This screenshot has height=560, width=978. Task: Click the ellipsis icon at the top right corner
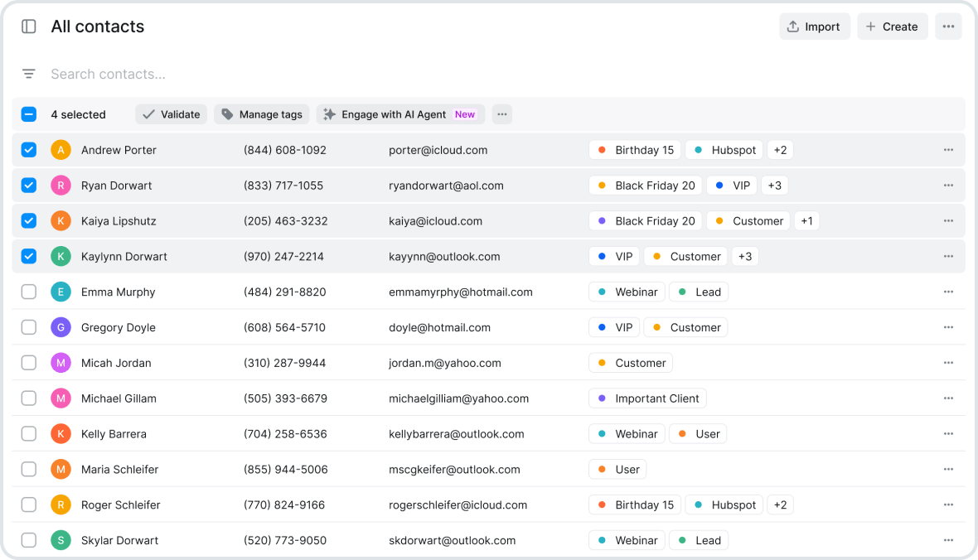click(948, 26)
